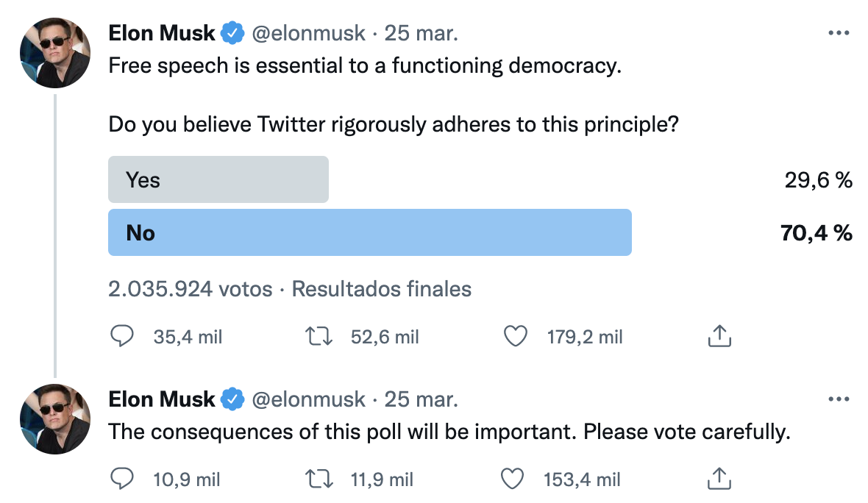868x503 pixels.
Task: Click reply icon on the poll tweet
Action: click(x=121, y=336)
